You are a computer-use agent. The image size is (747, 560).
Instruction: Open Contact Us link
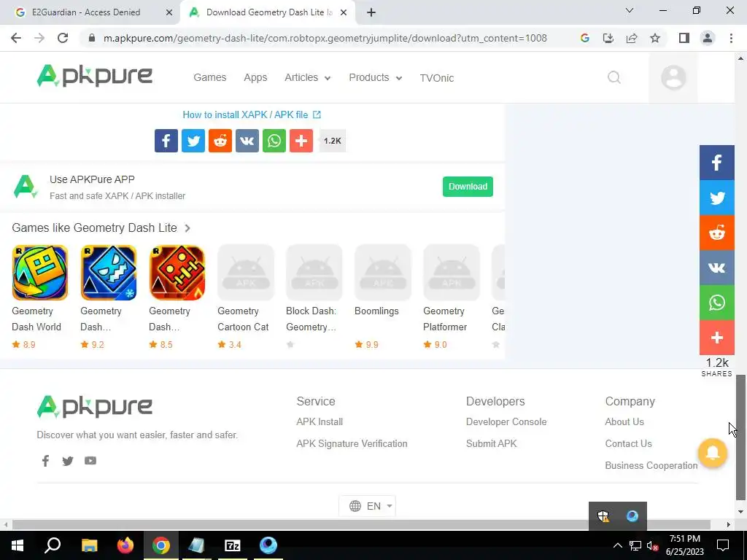pos(628,444)
